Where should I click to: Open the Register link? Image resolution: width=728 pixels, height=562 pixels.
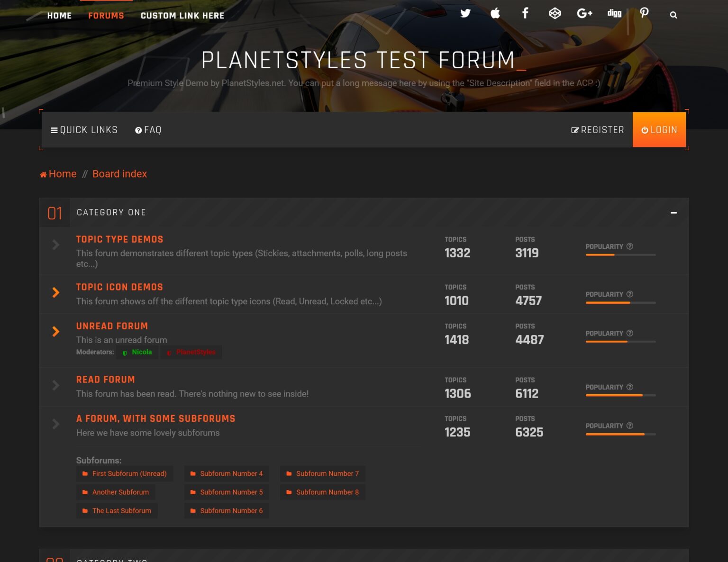pos(598,129)
